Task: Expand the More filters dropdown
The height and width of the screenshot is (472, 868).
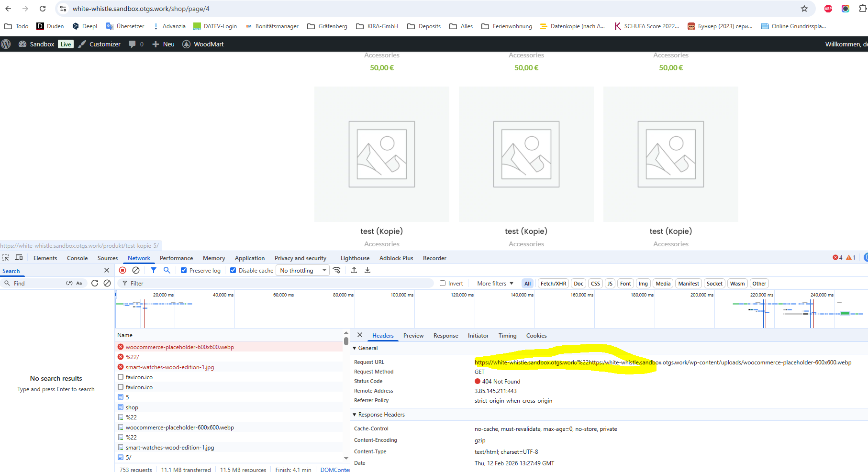Action: tap(495, 284)
